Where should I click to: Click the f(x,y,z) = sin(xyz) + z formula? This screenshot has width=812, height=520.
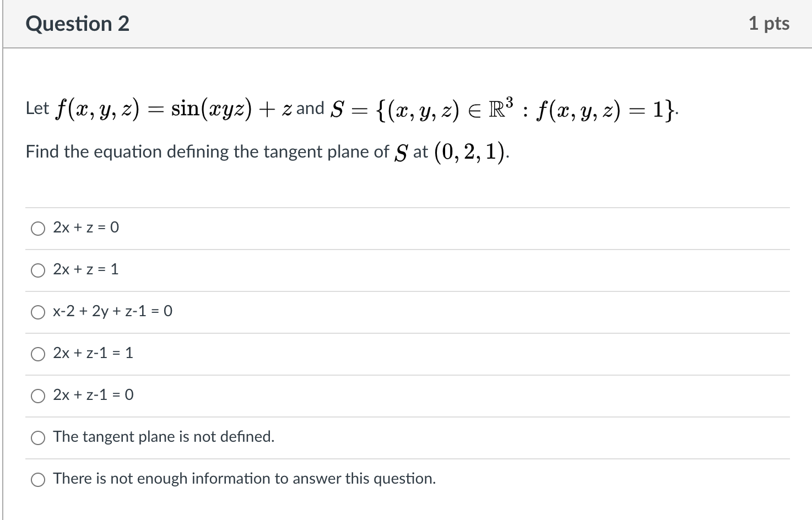[174, 109]
